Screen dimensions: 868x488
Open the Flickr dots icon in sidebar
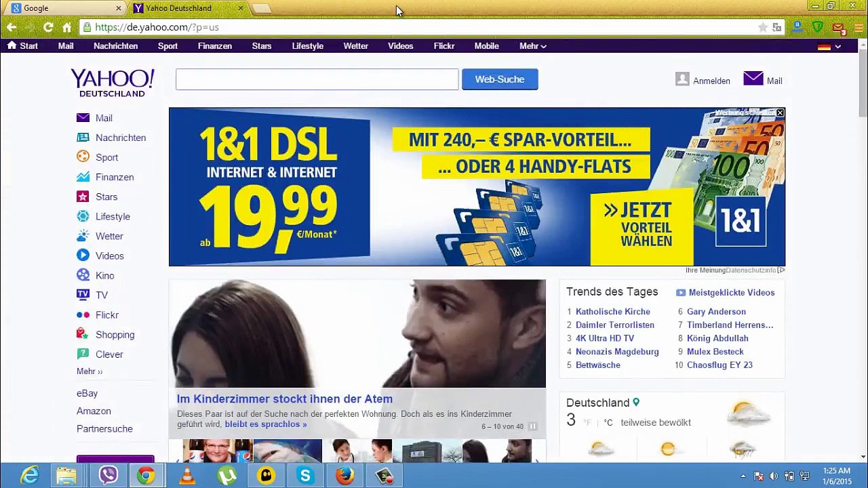(x=83, y=314)
